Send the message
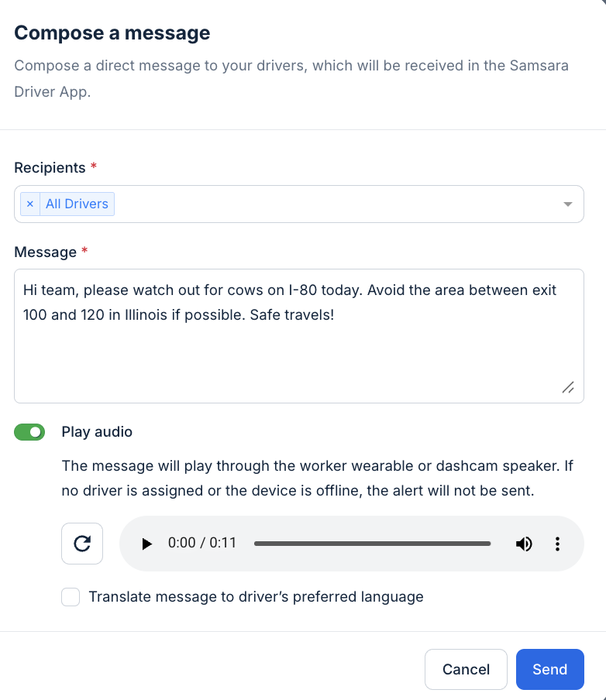 point(549,668)
